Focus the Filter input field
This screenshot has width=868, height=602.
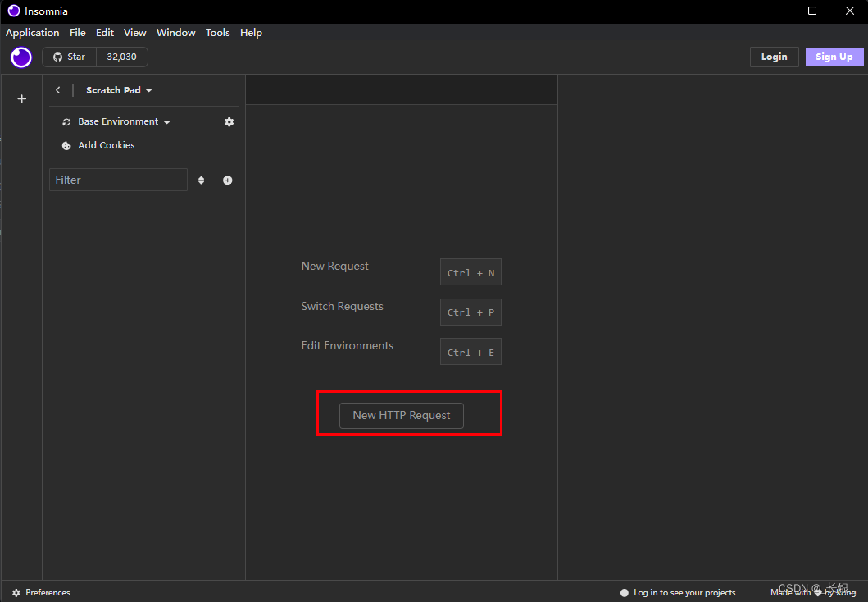(x=119, y=180)
